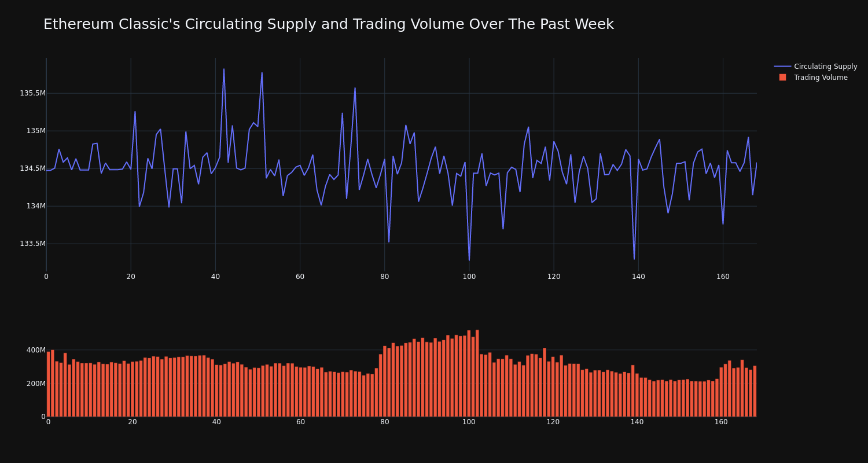Click the 160 tick on supply chart x-axis
The image size is (868, 463).
pyautogui.click(x=723, y=277)
